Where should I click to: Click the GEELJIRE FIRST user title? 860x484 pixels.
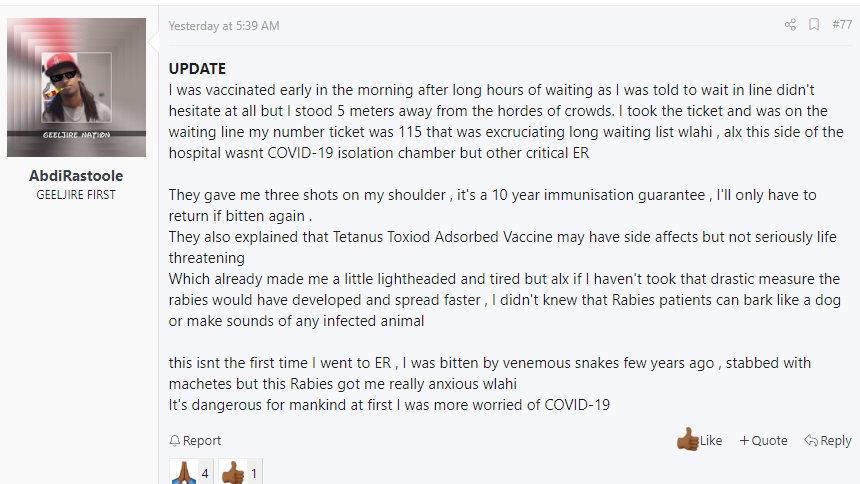(x=76, y=195)
